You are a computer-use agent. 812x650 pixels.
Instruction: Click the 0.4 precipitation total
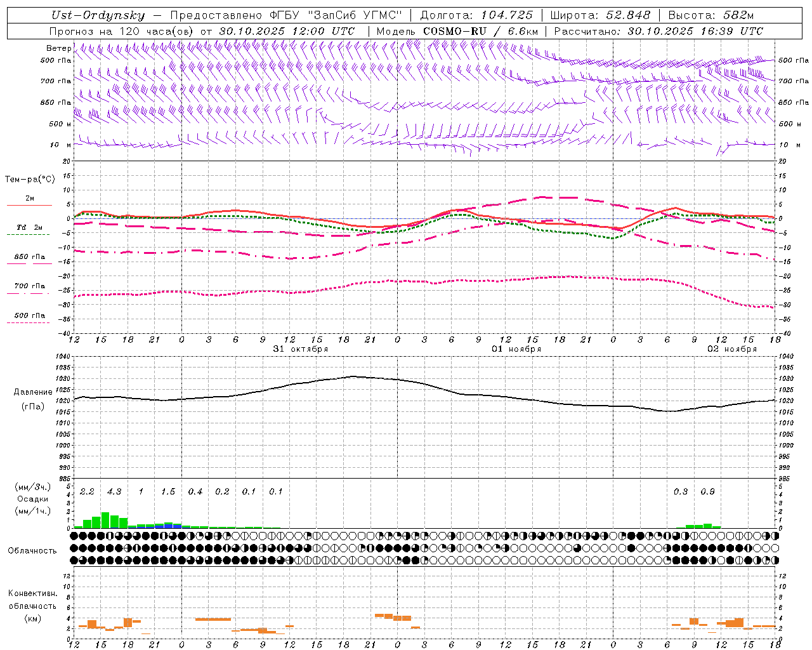coord(195,492)
